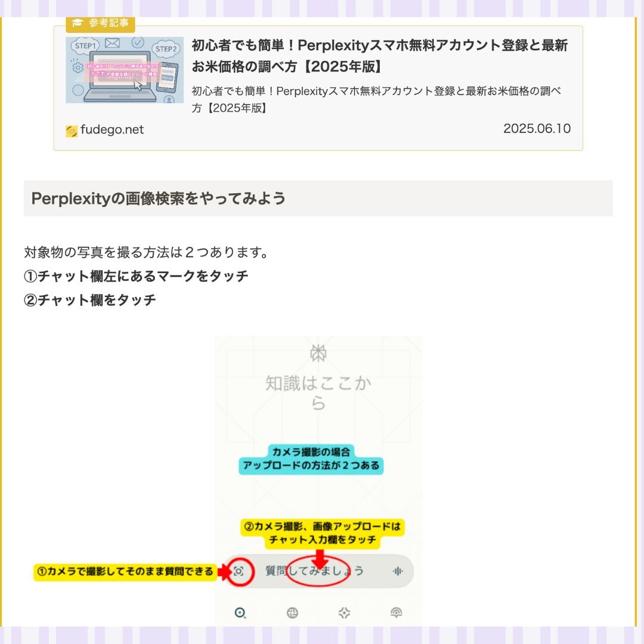644x644 pixels.
Task: Open the reference article thumbnail with STEP1 laptop
Action: coord(125,70)
